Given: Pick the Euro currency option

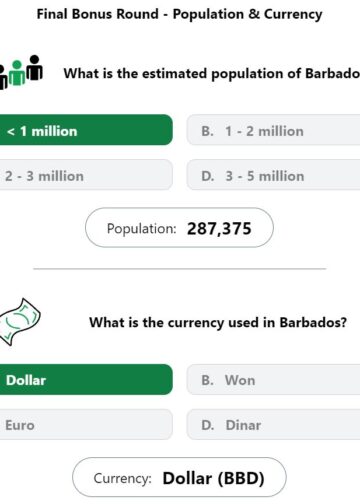Looking at the screenshot, I should coord(86,424).
